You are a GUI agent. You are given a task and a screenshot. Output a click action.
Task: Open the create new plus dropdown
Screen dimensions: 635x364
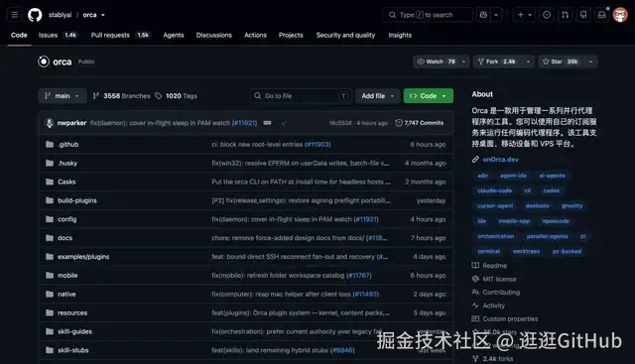(x=525, y=15)
